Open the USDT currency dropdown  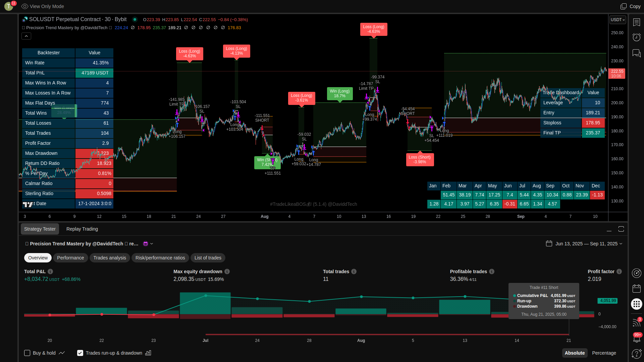coord(618,20)
